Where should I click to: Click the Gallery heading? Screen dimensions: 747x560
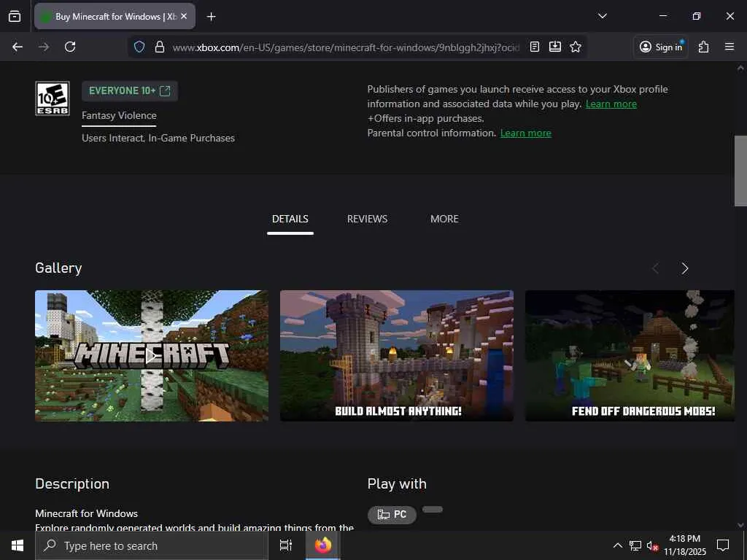coord(58,268)
